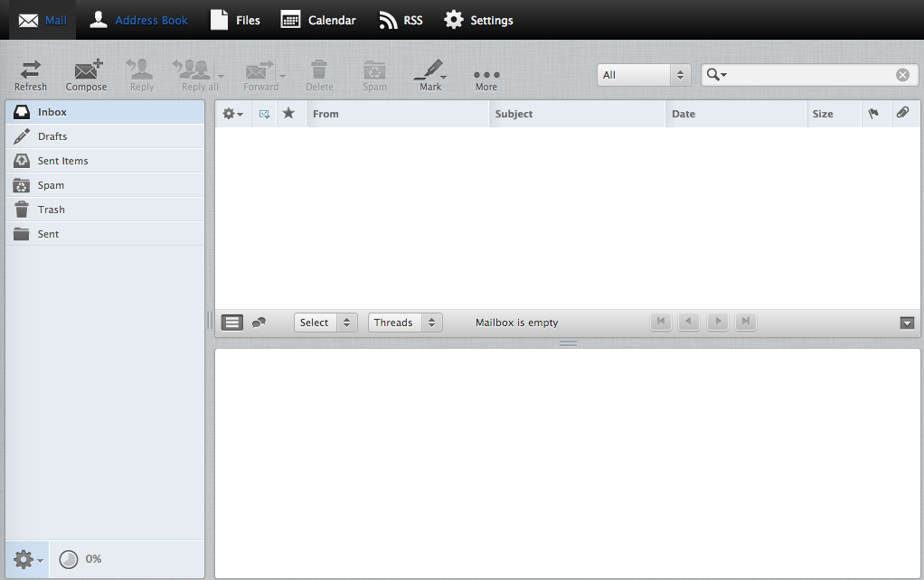Go to the Calendar tab

point(318,20)
